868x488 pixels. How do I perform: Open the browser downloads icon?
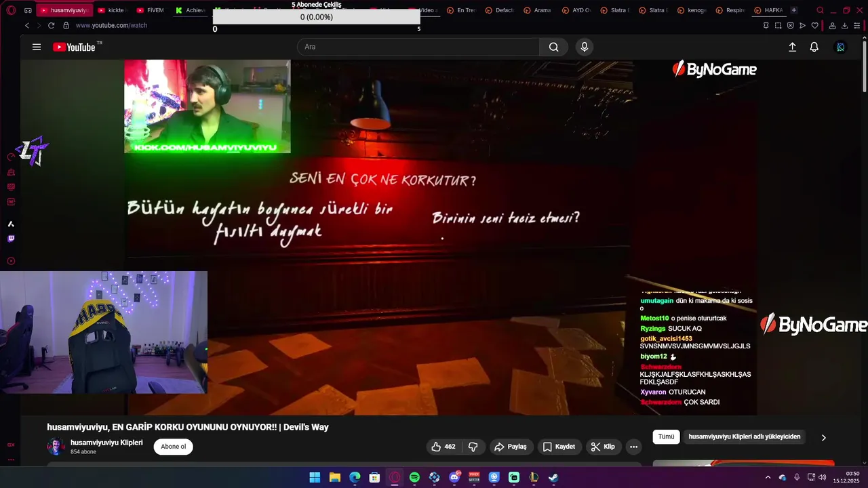(844, 25)
